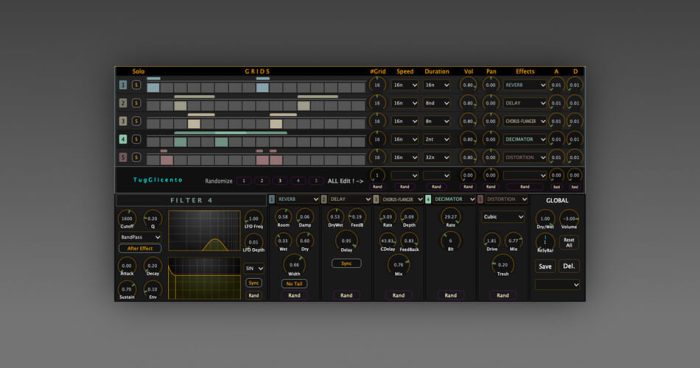The height and width of the screenshot is (368, 700).
Task: Solo track 2 with its S button
Action: [136, 103]
